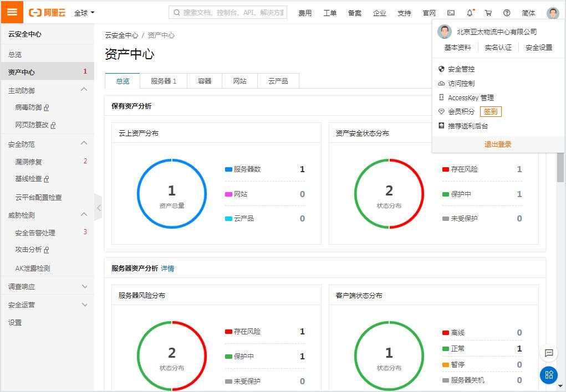
Task: Click 云安全中心 in the breadcrumb
Action: (121, 35)
